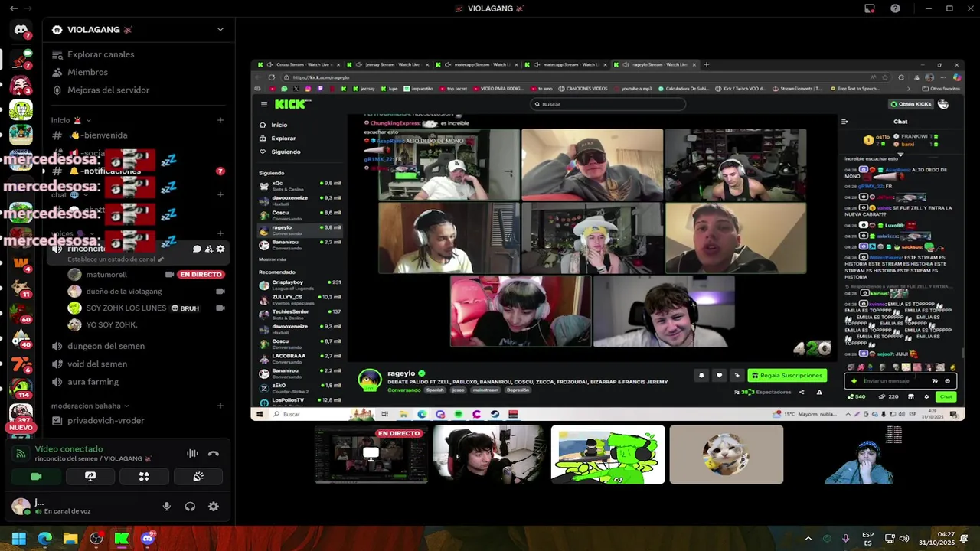
Task: Open the soundboard button
Action: click(x=198, y=477)
